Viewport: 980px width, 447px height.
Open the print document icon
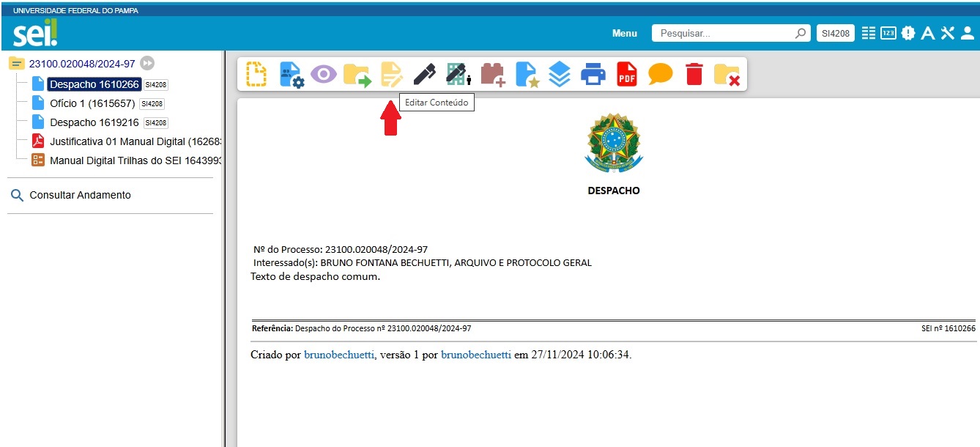point(593,75)
